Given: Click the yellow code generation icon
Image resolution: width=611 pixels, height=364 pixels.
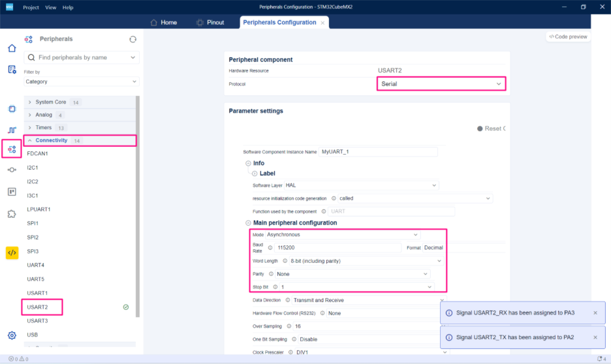Looking at the screenshot, I should 12,252.
